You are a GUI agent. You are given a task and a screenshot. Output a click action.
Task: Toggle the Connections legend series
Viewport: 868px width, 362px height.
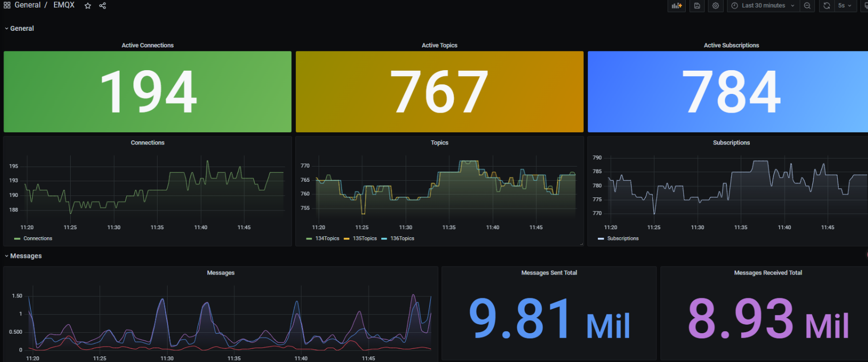point(37,238)
